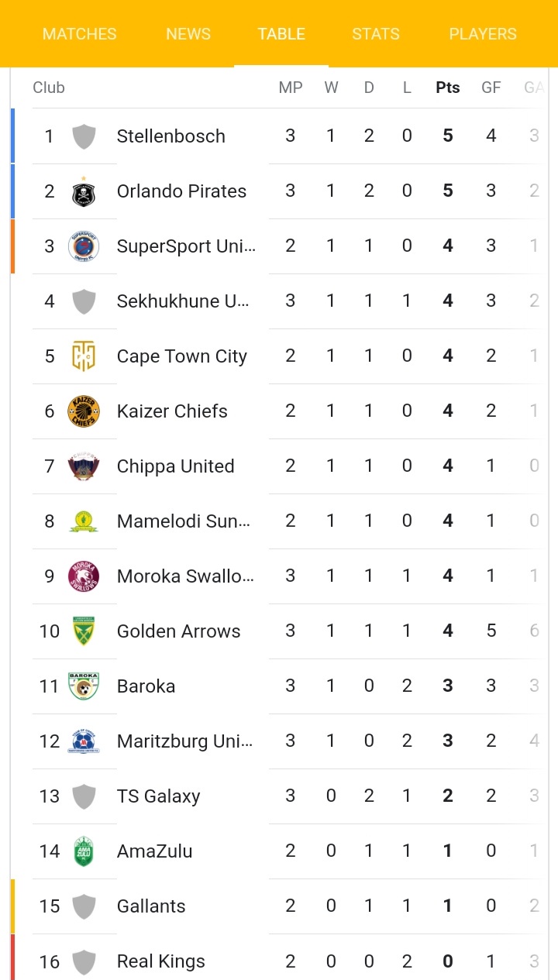
Task: Open Stellenbosch team name link
Action: [170, 136]
